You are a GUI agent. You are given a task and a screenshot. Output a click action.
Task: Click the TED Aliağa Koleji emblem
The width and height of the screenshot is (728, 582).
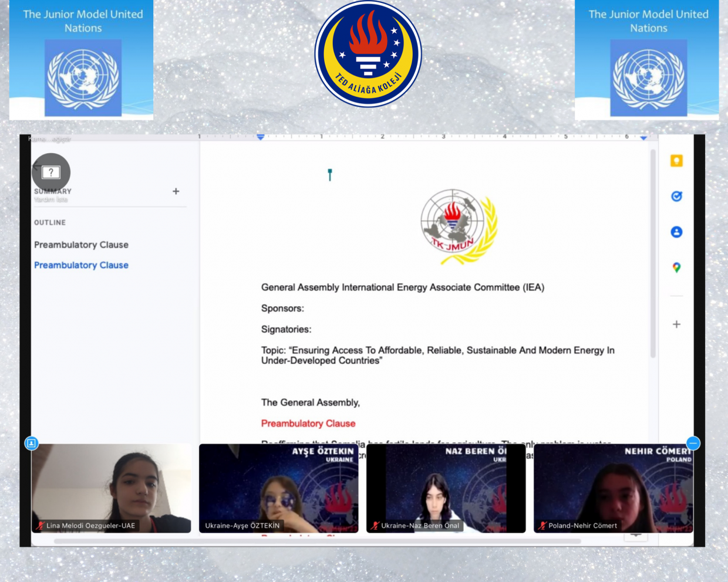coord(368,54)
